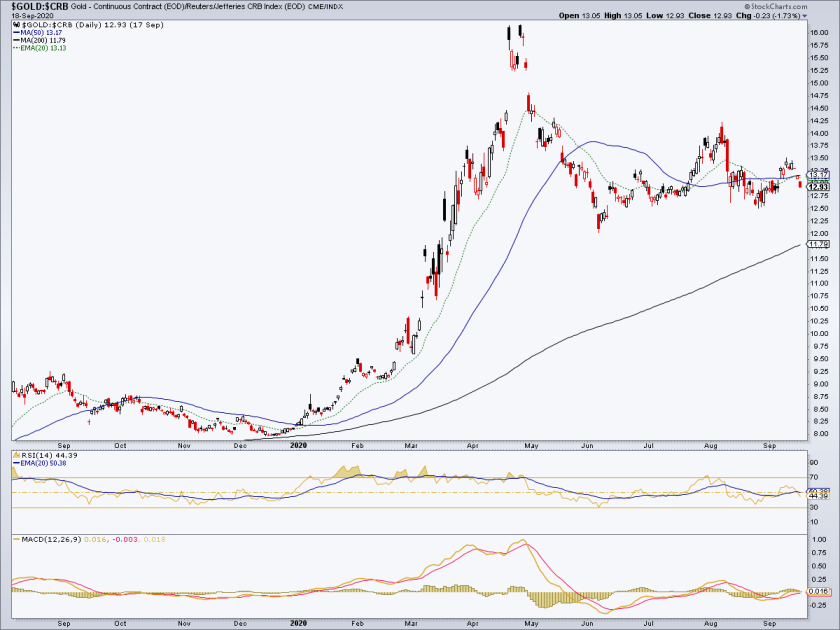
Task: Click the 13.17 MA price label on axis
Action: tap(818, 175)
